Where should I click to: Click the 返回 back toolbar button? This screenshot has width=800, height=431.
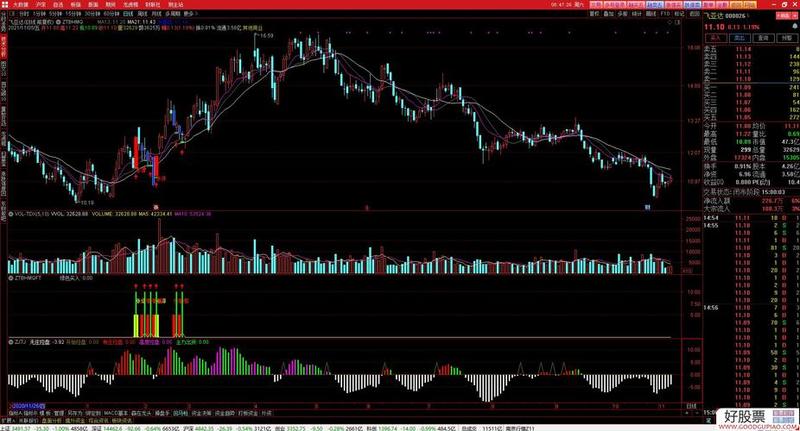click(x=694, y=14)
